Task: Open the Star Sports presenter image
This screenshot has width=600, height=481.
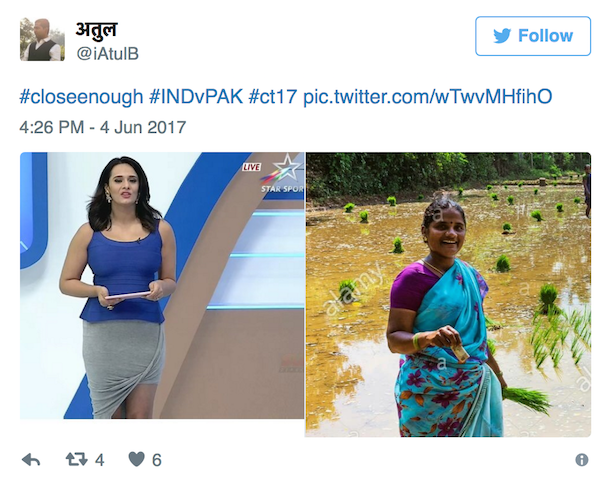Action: tap(162, 285)
